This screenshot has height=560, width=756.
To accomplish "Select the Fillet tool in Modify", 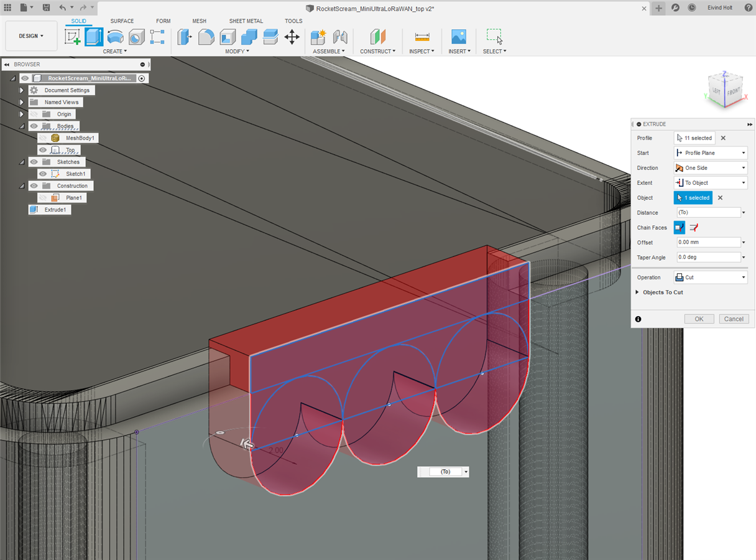I will click(x=206, y=37).
